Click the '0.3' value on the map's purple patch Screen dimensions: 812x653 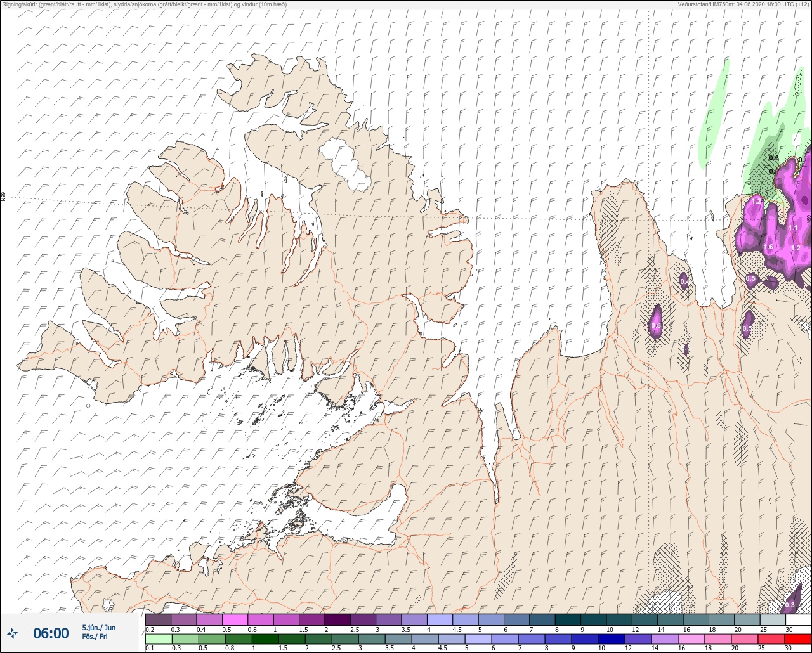tap(790, 605)
